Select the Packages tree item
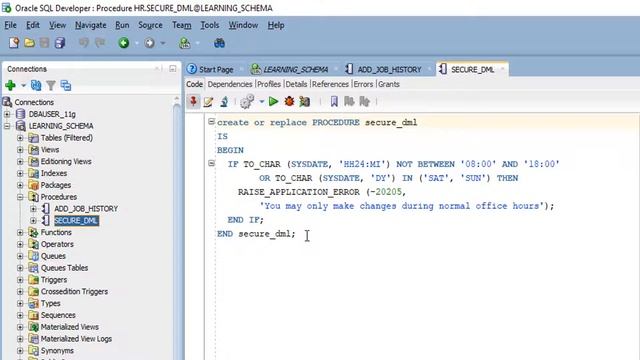Screen dimensions: 640x360 (56, 185)
